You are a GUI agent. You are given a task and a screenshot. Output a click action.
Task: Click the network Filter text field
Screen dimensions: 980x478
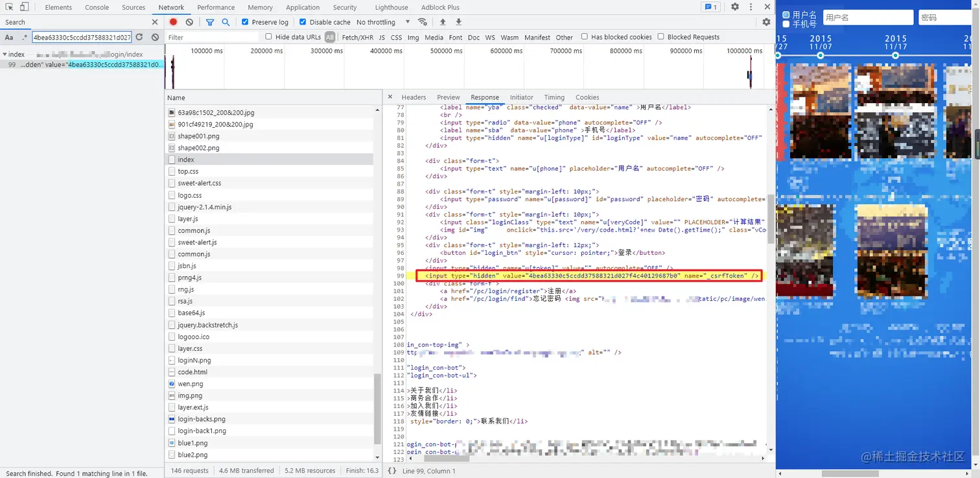pos(212,38)
